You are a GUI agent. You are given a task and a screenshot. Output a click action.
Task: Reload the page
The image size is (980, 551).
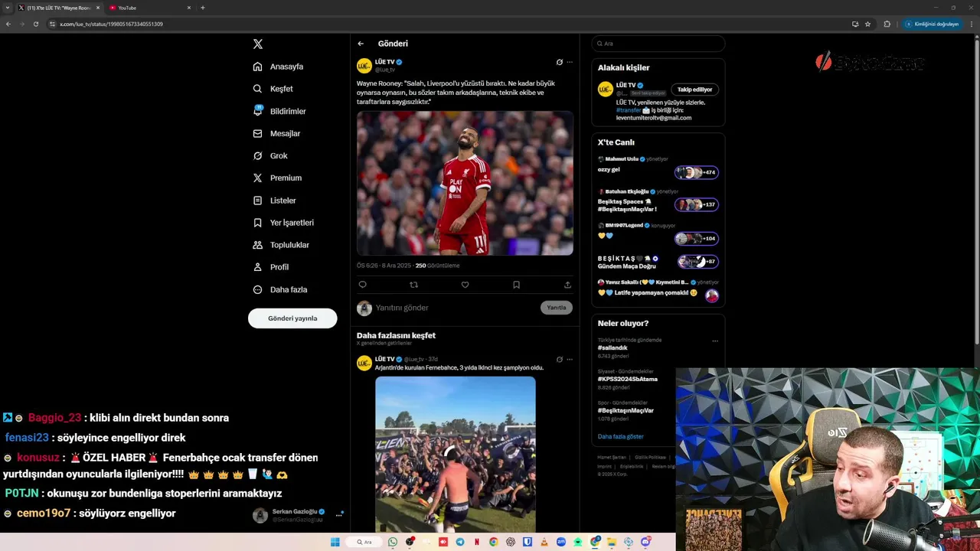click(x=35, y=24)
